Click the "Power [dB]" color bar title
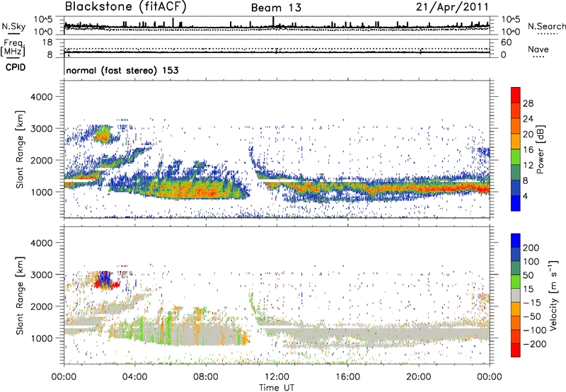The width and height of the screenshot is (566, 392). 540,149
